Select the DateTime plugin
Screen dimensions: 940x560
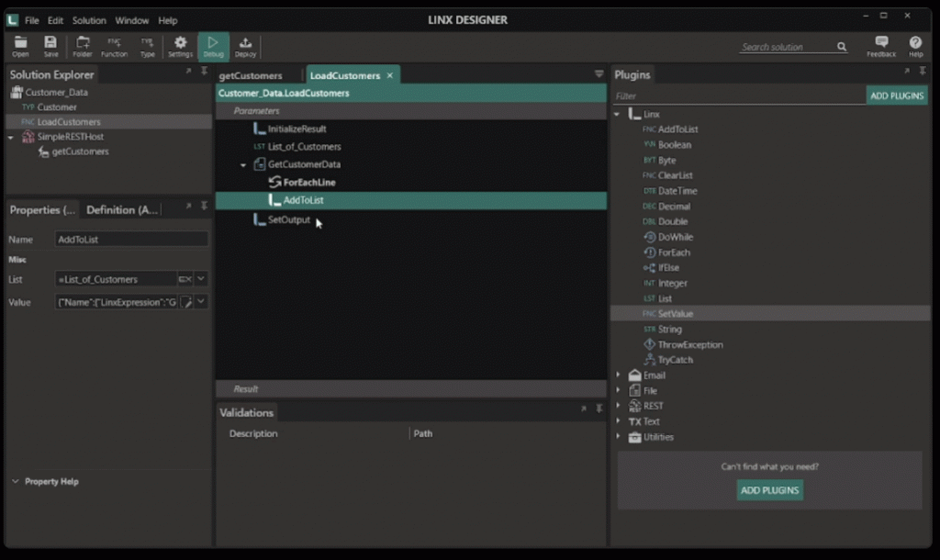coord(677,191)
